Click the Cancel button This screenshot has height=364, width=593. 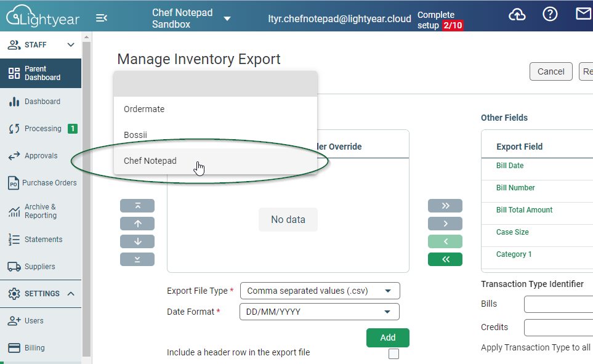pos(551,71)
